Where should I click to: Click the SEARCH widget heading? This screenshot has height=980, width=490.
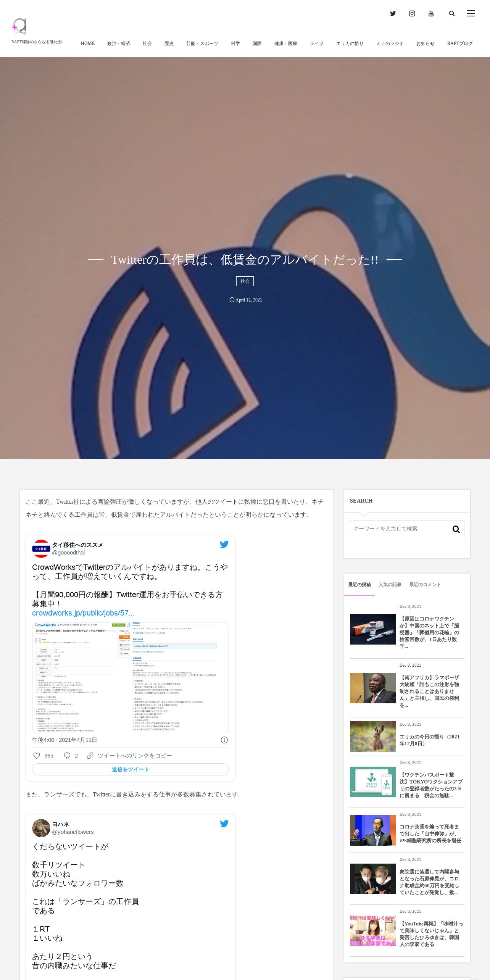point(361,501)
